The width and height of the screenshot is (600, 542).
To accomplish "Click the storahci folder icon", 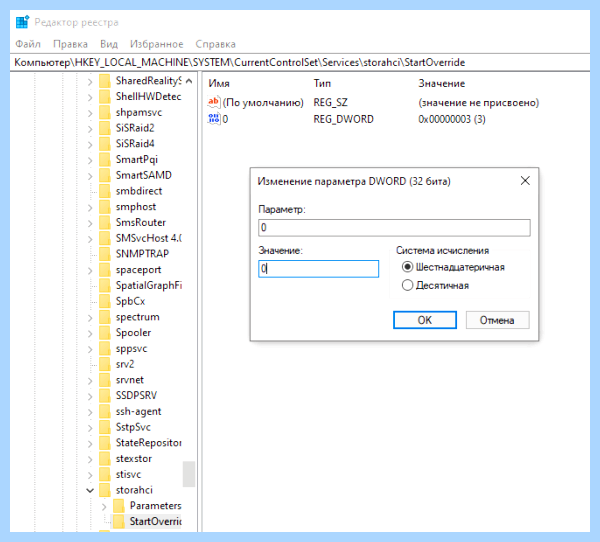I will tap(104, 490).
